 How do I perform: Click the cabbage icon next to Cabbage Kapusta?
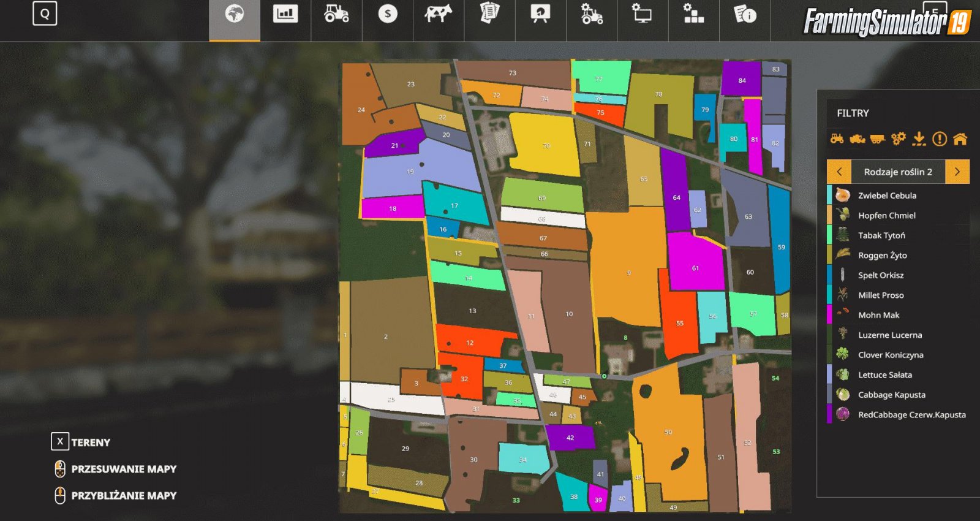point(843,394)
